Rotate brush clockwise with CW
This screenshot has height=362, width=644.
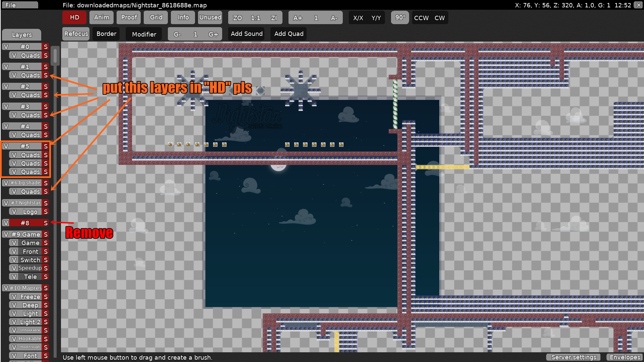click(440, 18)
